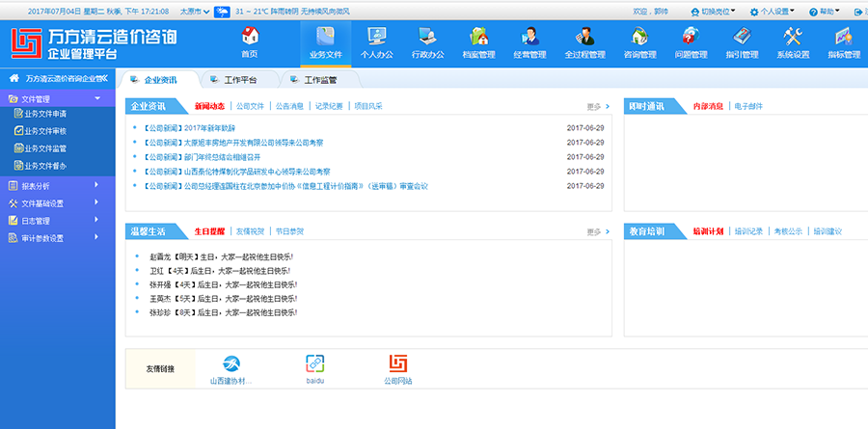868x429 pixels.
Task: Open 问题管理 question icon
Action: click(690, 38)
